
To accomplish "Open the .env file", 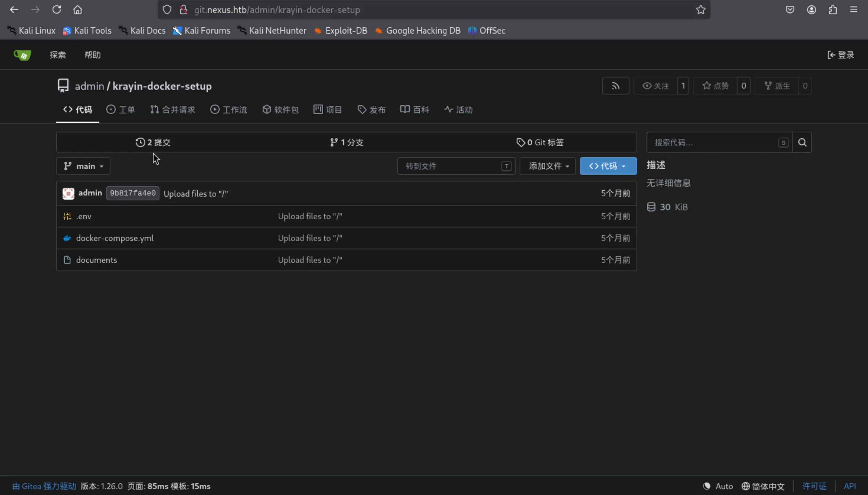I will [84, 216].
